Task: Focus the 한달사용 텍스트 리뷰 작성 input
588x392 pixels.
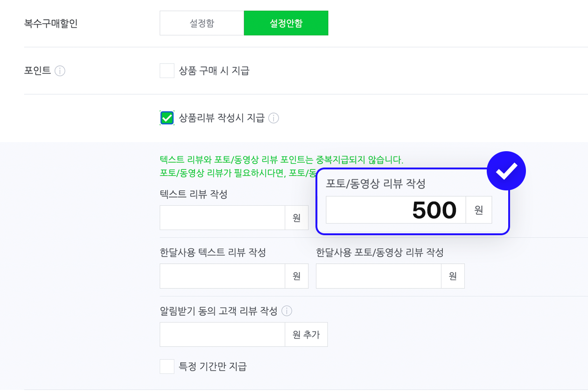Action: click(222, 276)
